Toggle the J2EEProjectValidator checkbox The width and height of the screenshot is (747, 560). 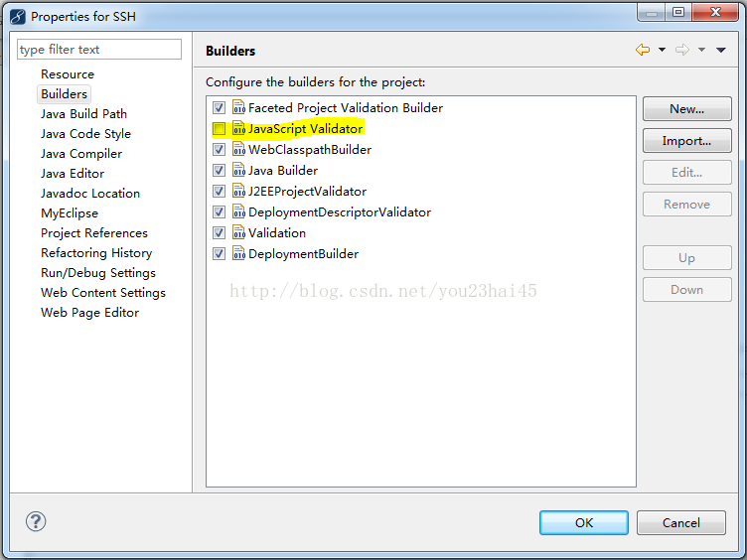pos(219,191)
